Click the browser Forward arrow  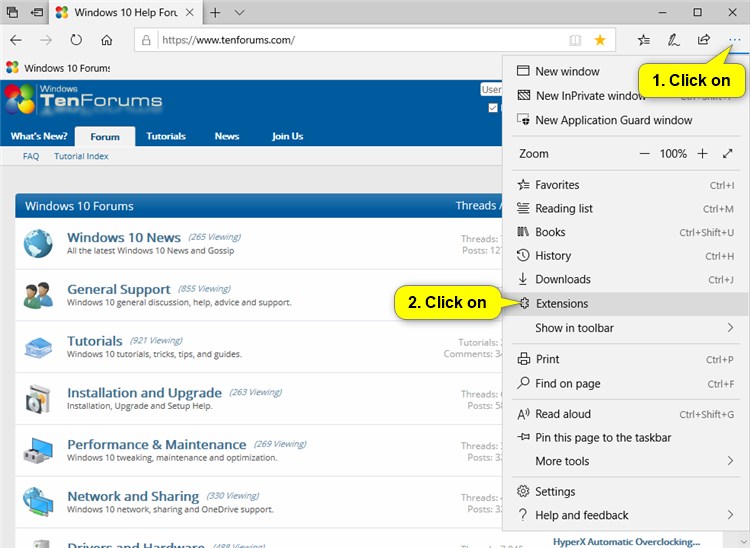pyautogui.click(x=46, y=40)
